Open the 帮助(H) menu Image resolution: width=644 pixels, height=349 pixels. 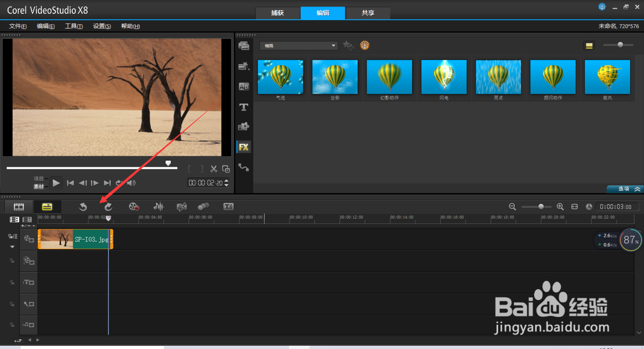pyautogui.click(x=130, y=26)
